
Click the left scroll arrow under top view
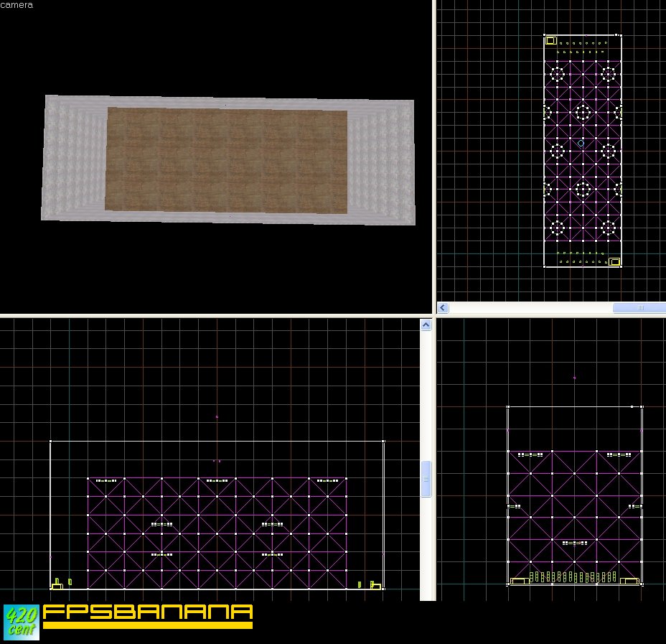click(x=443, y=308)
